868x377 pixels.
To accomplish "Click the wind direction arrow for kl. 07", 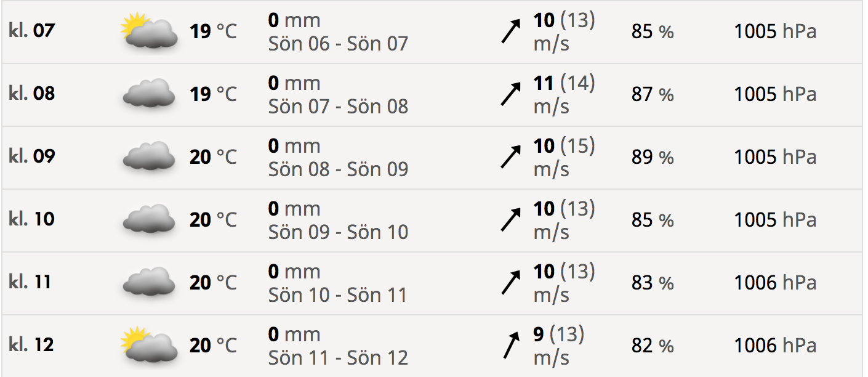I will [510, 32].
